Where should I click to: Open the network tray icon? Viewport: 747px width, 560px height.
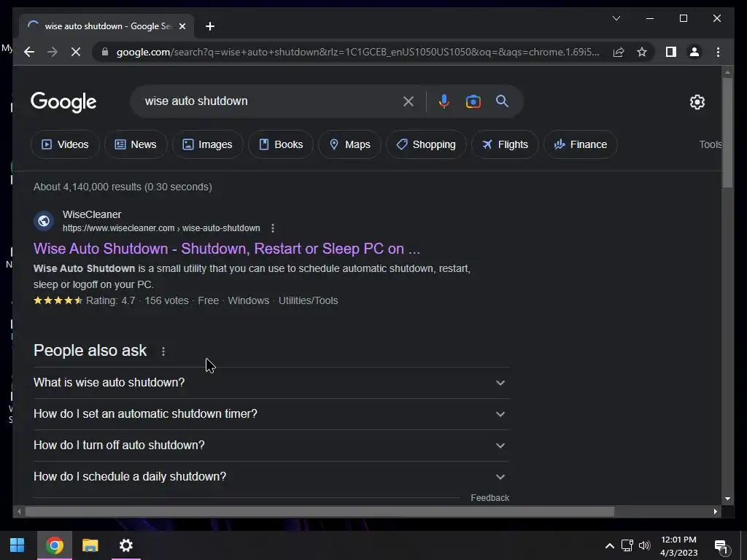click(x=627, y=545)
